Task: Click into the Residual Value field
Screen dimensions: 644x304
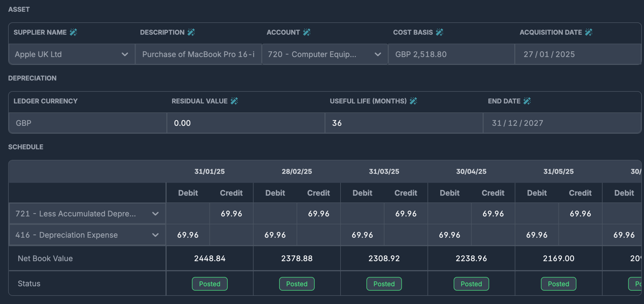Action: click(x=246, y=123)
